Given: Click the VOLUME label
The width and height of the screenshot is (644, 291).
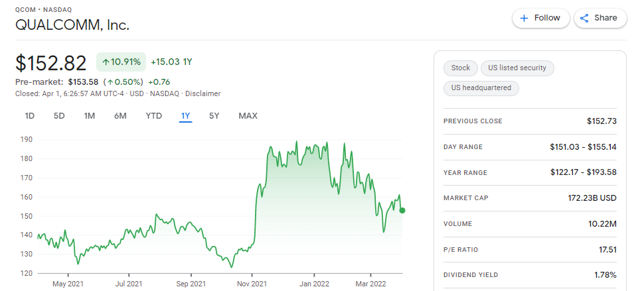Looking at the screenshot, I should pos(458,224).
